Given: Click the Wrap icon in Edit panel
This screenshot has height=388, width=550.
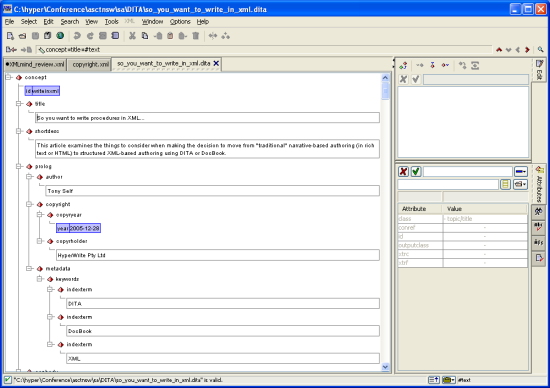Looking at the screenshot, I should point(475,65).
